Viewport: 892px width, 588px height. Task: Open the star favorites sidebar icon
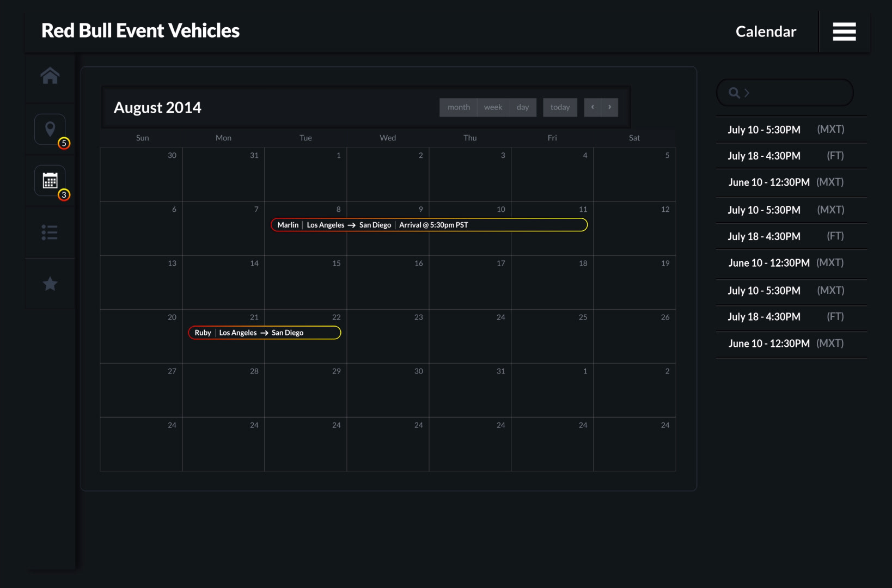coord(50,284)
